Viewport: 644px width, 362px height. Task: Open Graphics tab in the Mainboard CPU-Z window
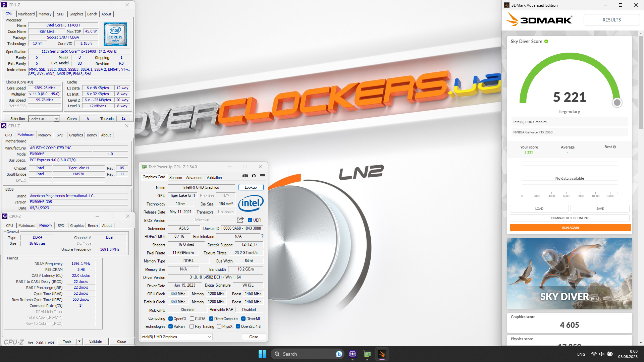coord(76,135)
